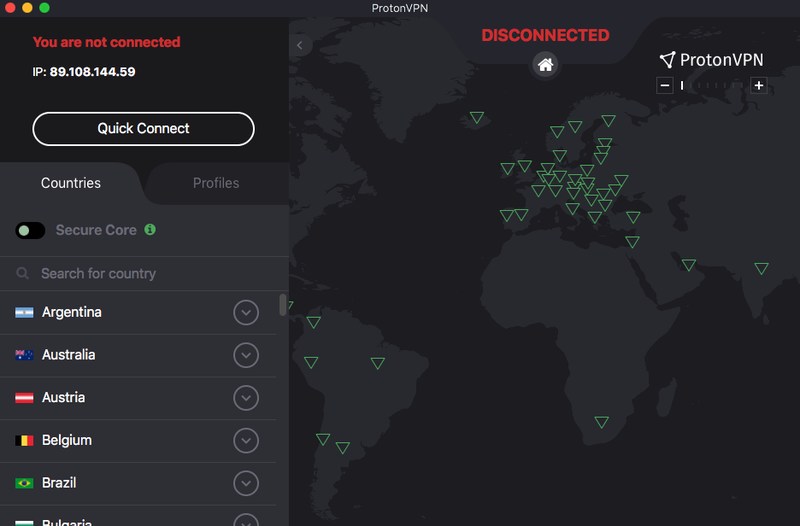
Task: Click the 'You are not connected' message
Action: coord(107,42)
